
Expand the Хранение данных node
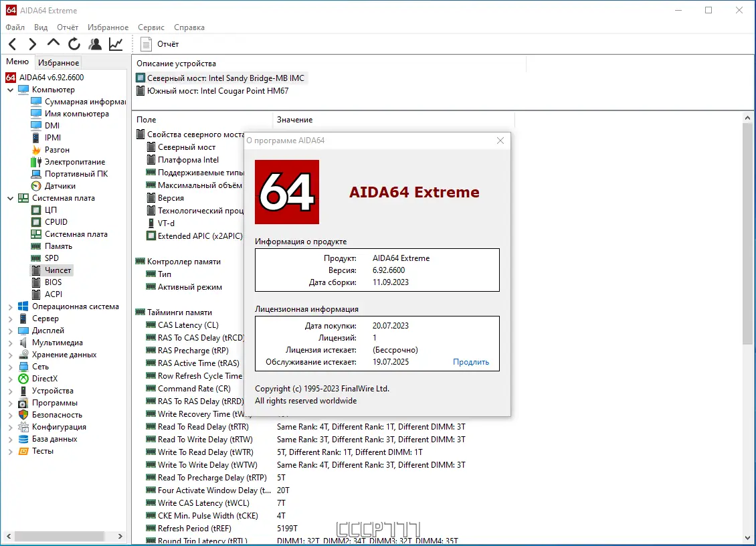10,355
